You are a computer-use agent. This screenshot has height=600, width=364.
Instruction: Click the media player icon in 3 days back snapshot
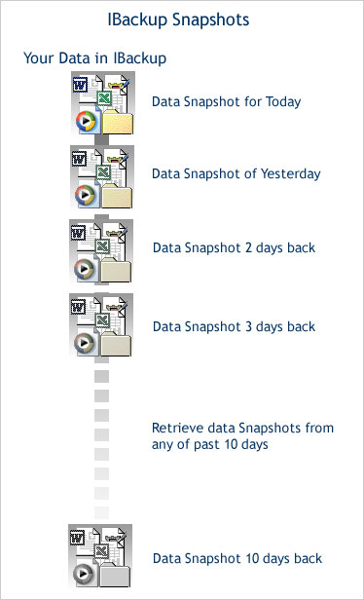pos(85,343)
